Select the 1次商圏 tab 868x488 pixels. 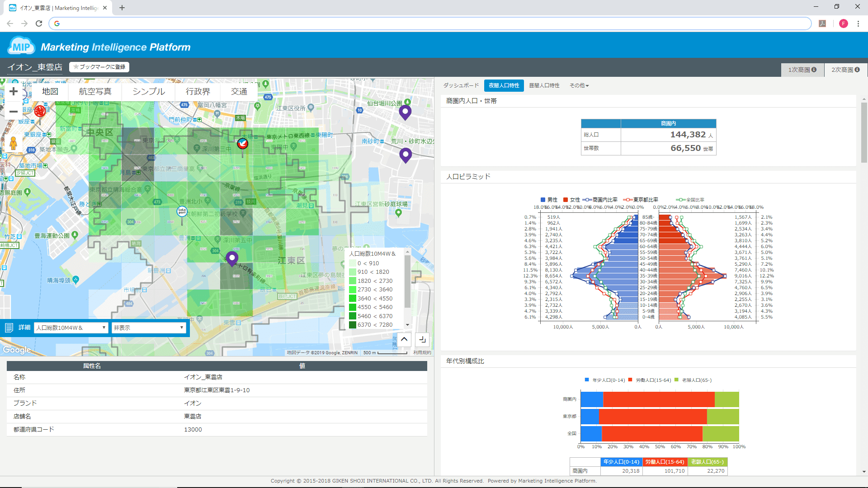click(802, 70)
